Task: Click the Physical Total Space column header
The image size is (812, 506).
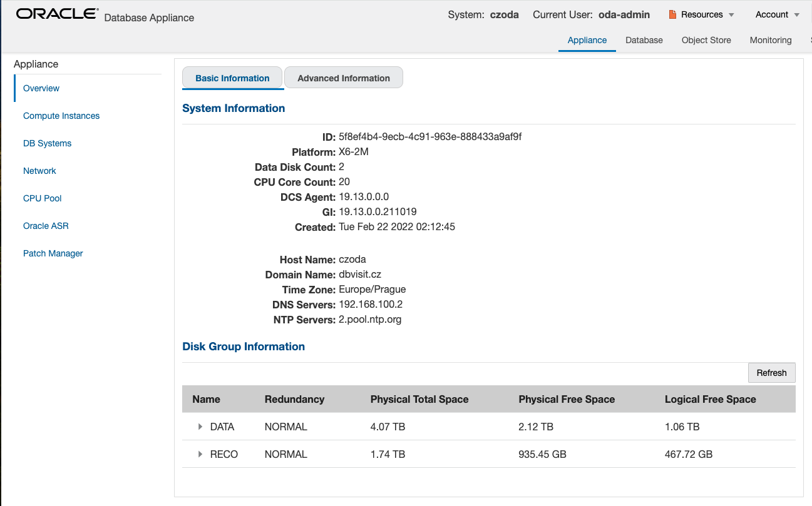Action: (x=419, y=399)
